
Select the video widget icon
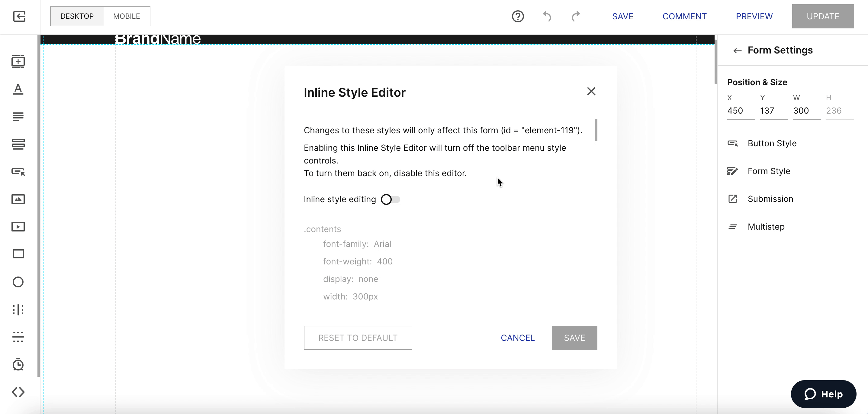coord(18,227)
